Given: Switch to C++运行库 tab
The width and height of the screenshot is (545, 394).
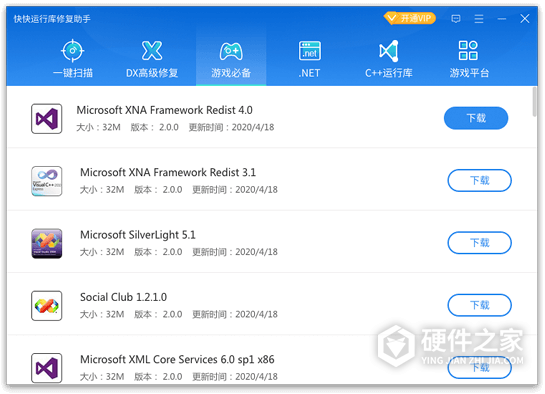Looking at the screenshot, I should pyautogui.click(x=389, y=58).
